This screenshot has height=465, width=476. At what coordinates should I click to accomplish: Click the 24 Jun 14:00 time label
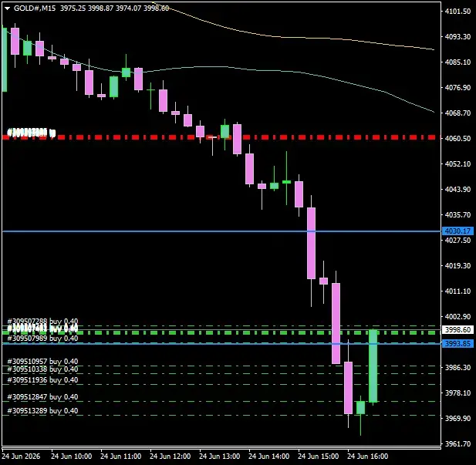point(269,457)
